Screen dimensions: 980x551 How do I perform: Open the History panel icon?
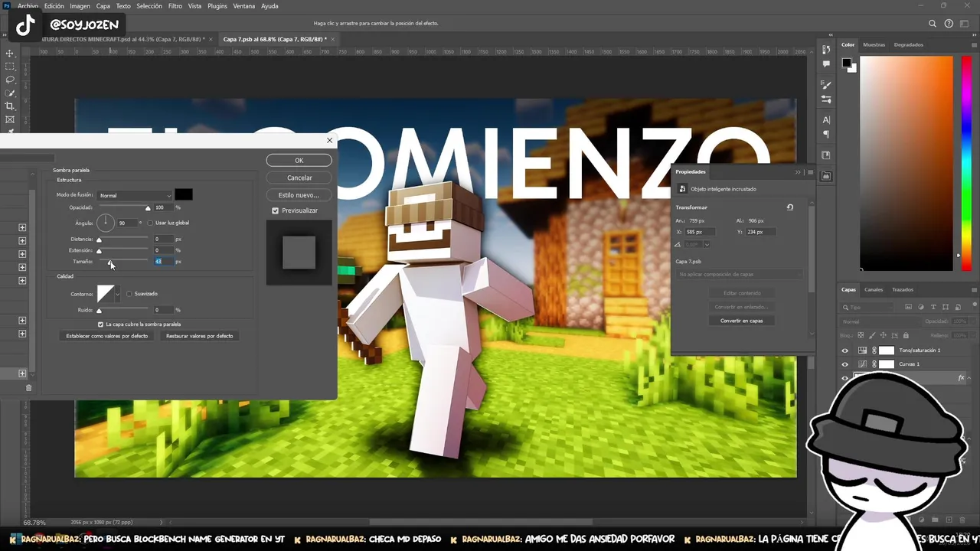(826, 49)
